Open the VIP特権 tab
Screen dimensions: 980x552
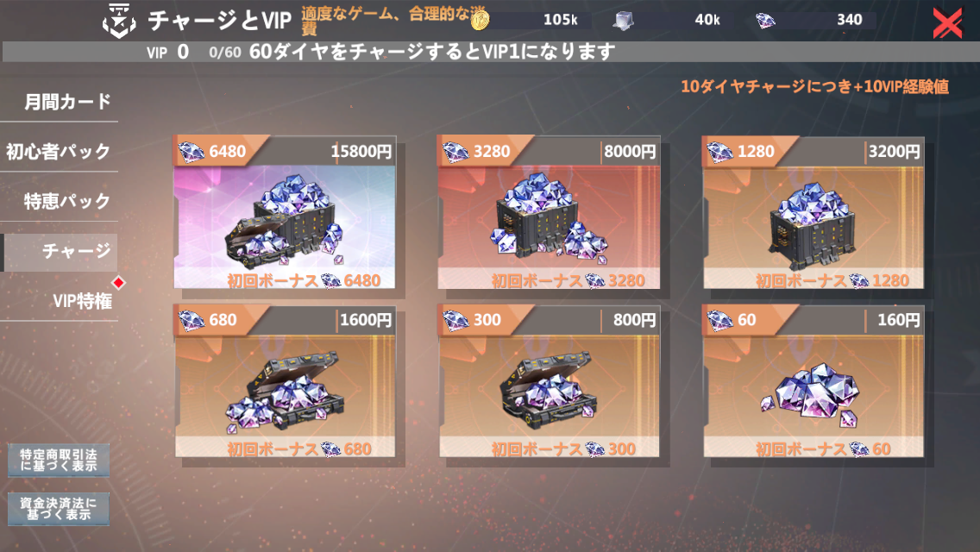60,301
